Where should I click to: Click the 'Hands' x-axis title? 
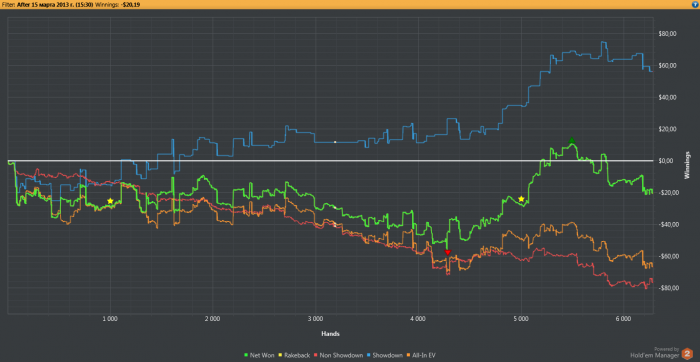click(x=329, y=333)
